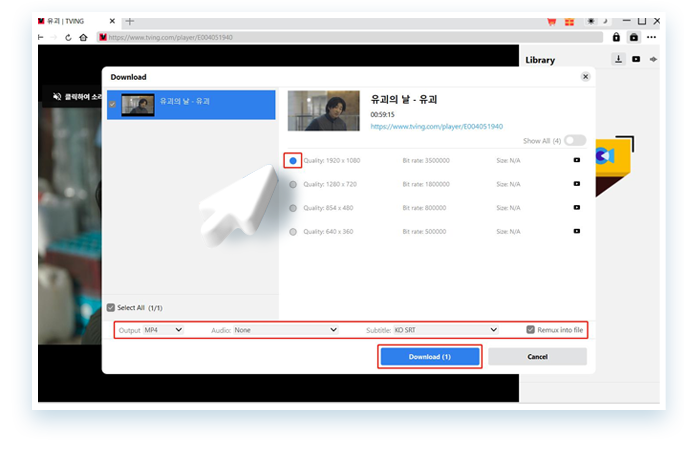Select the TVING browser tab

pyautogui.click(x=76, y=21)
